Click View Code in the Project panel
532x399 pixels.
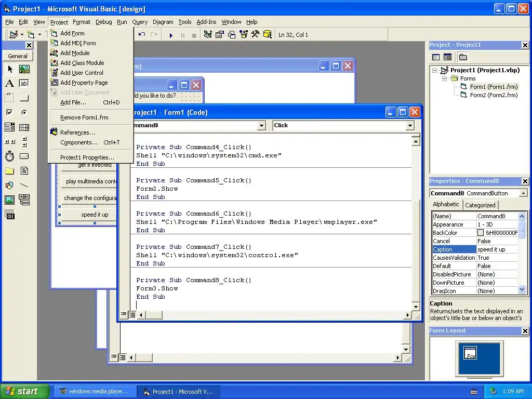pos(436,57)
